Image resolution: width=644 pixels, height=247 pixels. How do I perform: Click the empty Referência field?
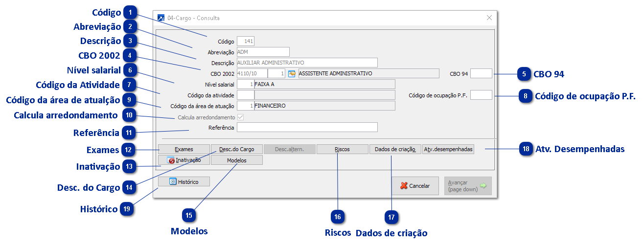307,127
